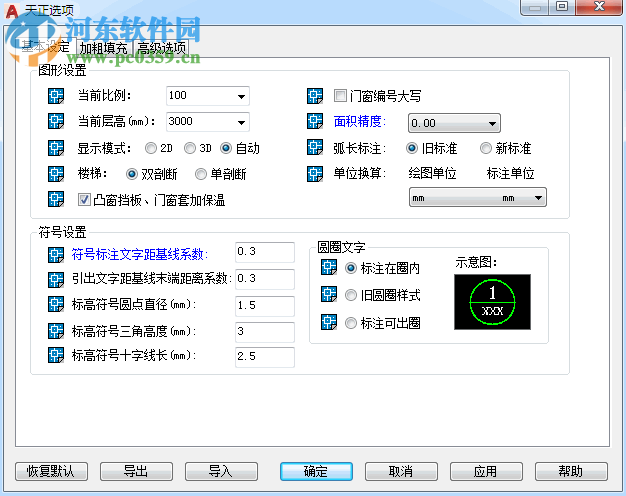Image resolution: width=626 pixels, height=496 pixels.
Task: Click the icon beside 凸窗挡板、门窗套加保温
Action: pos(56,199)
